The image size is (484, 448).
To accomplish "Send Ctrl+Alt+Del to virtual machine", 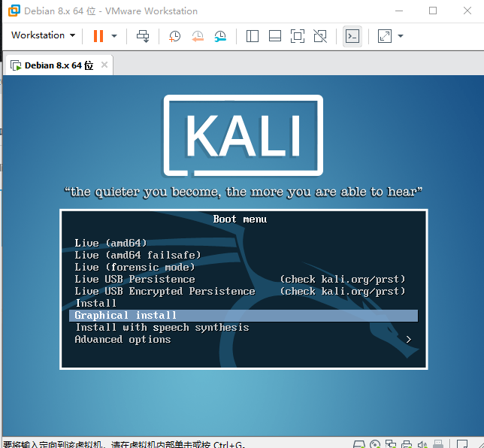I will click(x=143, y=36).
